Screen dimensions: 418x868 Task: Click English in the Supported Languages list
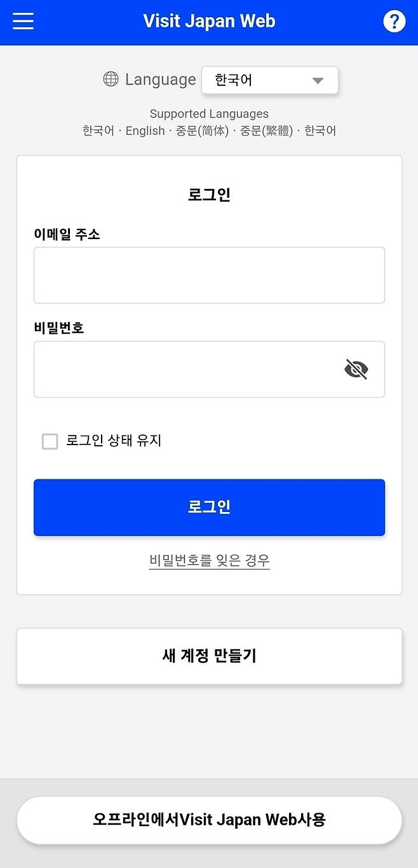pyautogui.click(x=145, y=131)
